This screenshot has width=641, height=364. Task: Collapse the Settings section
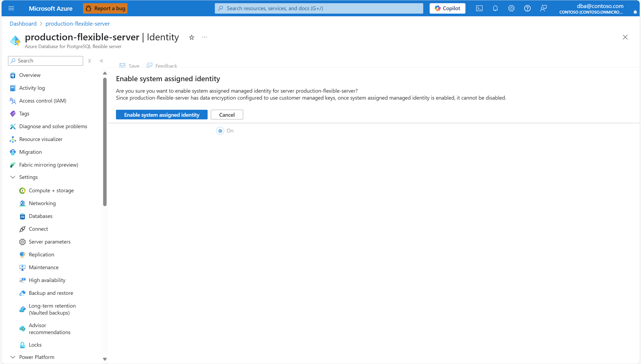(x=13, y=177)
